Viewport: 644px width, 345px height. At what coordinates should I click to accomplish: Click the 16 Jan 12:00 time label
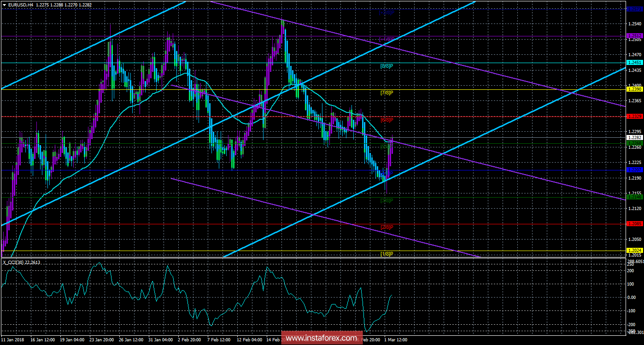tap(43, 340)
